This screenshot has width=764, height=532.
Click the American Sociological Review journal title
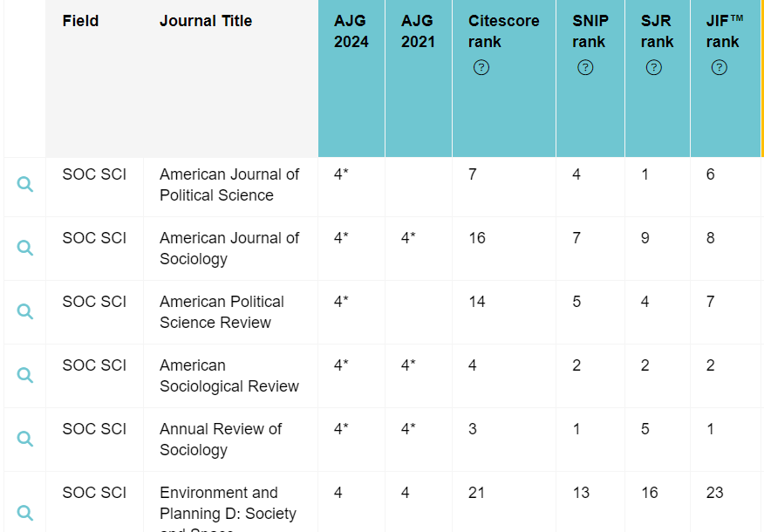(229, 376)
